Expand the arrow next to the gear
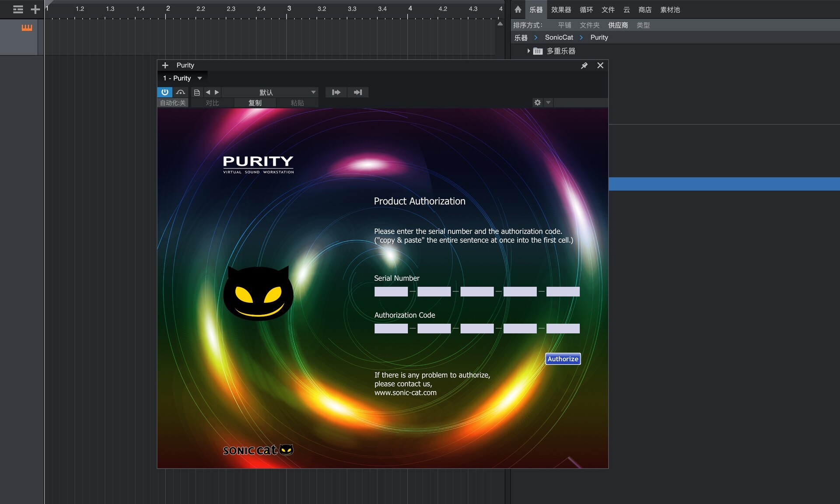 point(548,102)
